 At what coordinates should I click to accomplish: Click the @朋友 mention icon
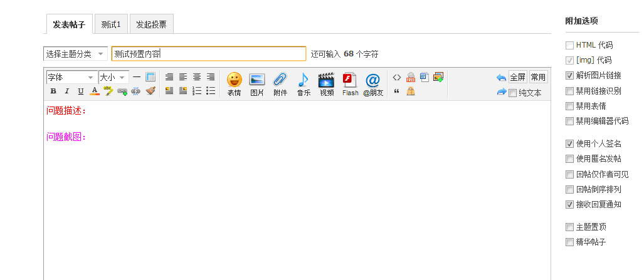pyautogui.click(x=373, y=84)
